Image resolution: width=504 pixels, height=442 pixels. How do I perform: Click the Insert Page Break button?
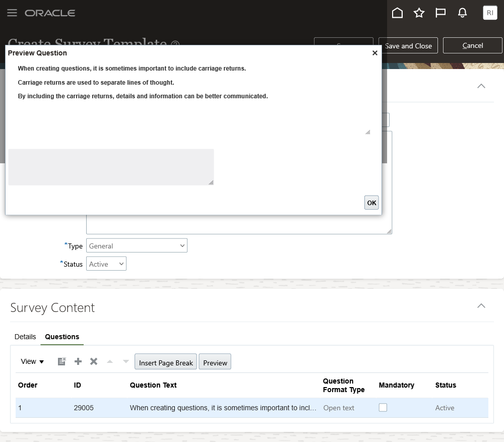click(x=166, y=362)
